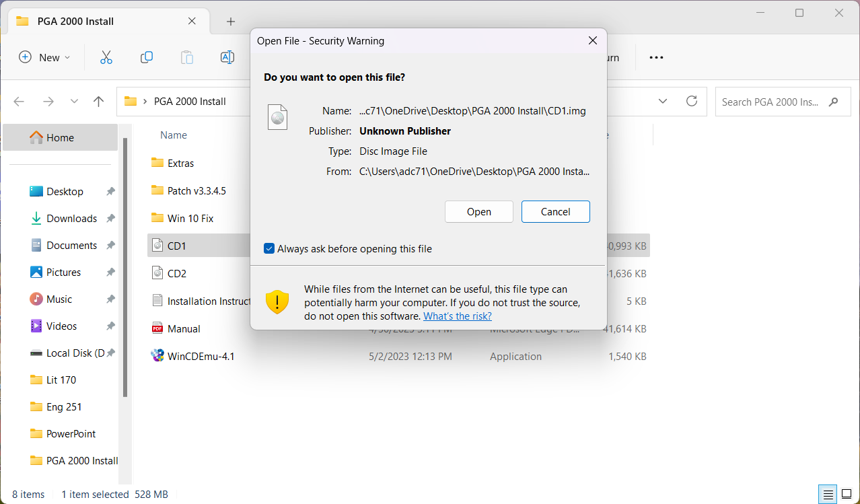860x504 pixels.
Task: Click the pin icon next to Videos
Action: point(110,326)
